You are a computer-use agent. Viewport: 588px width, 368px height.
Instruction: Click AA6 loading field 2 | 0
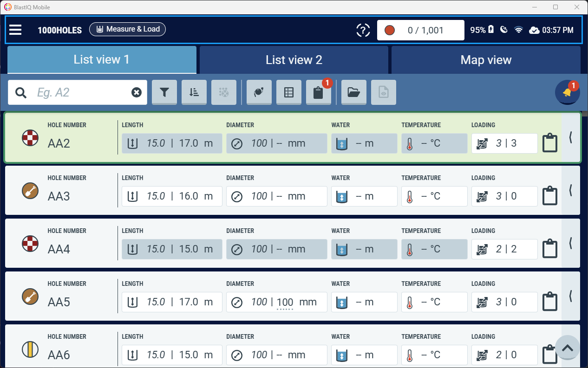pos(504,355)
